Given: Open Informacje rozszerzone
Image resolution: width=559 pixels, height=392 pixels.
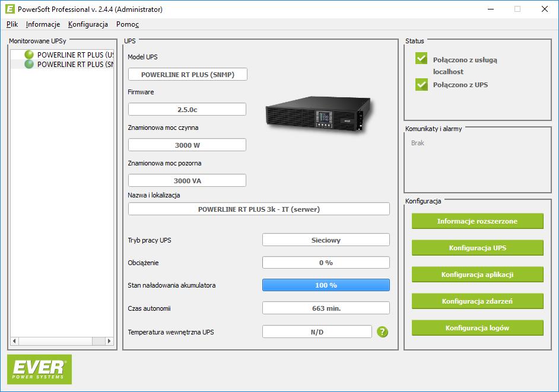Looking at the screenshot, I should (477, 221).
